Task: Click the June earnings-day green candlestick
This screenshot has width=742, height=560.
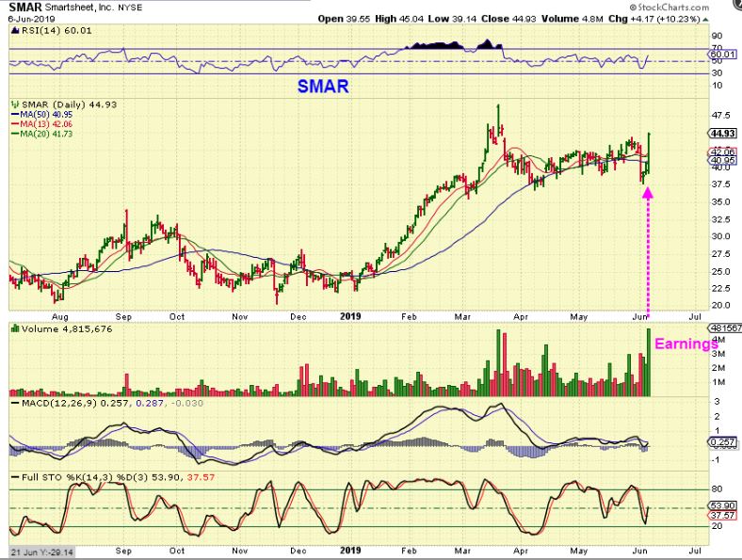Action: coord(649,153)
